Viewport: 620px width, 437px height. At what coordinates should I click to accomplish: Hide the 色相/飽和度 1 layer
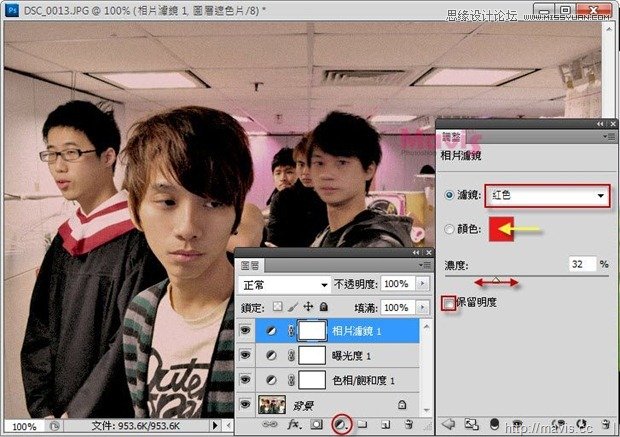tap(246, 380)
